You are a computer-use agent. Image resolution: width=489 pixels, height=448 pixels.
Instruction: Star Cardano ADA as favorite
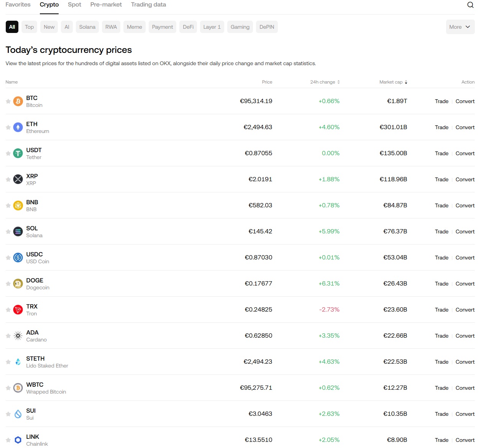[x=8, y=336]
